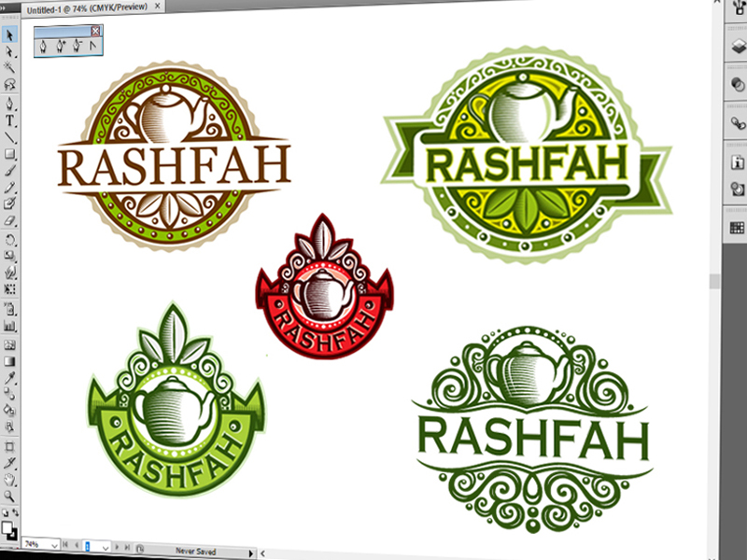Choose Convert Anchor Point tool in tearoff

(92, 47)
